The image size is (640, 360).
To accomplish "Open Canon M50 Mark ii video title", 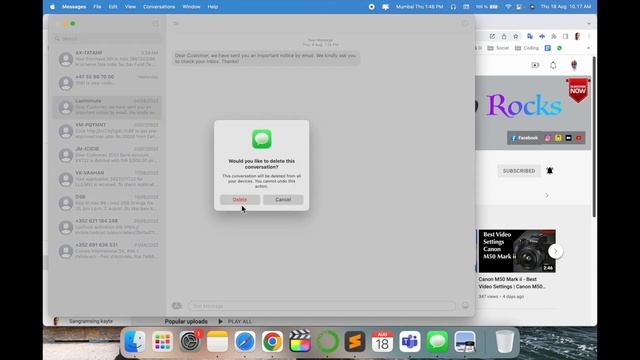I will [x=512, y=283].
